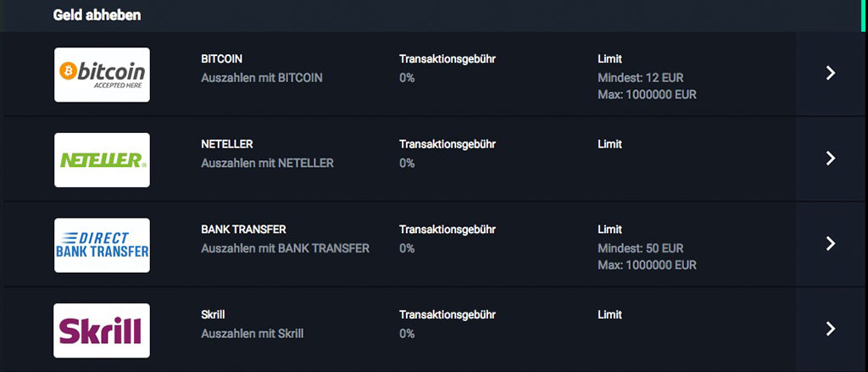The image size is (868, 372).
Task: Click 'Auszahlen mit NETELLER' text
Action: (267, 164)
